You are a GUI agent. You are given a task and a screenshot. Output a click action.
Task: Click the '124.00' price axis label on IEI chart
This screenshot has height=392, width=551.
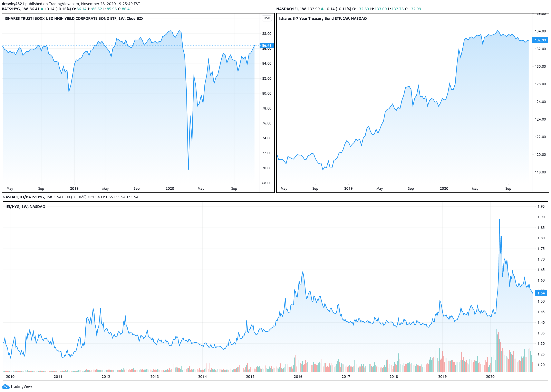point(540,119)
